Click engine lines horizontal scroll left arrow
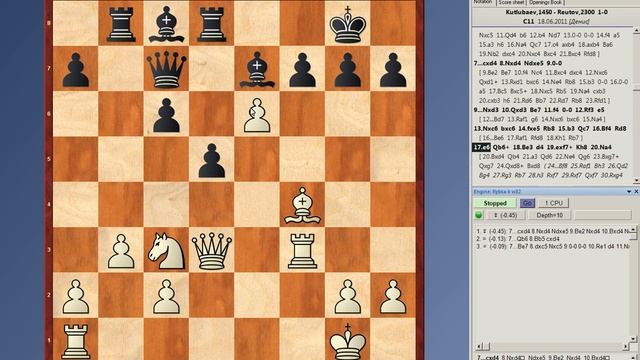 pyautogui.click(x=480, y=347)
